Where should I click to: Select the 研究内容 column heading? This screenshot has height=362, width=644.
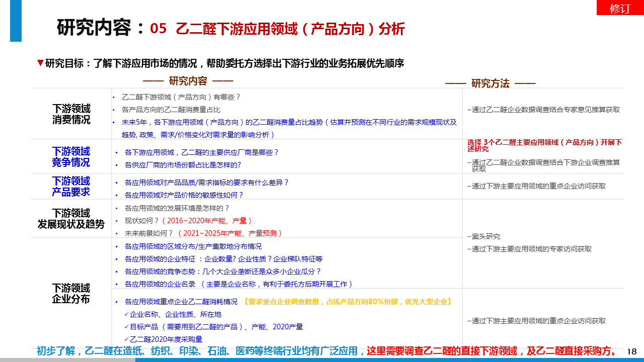pyautogui.click(x=188, y=81)
